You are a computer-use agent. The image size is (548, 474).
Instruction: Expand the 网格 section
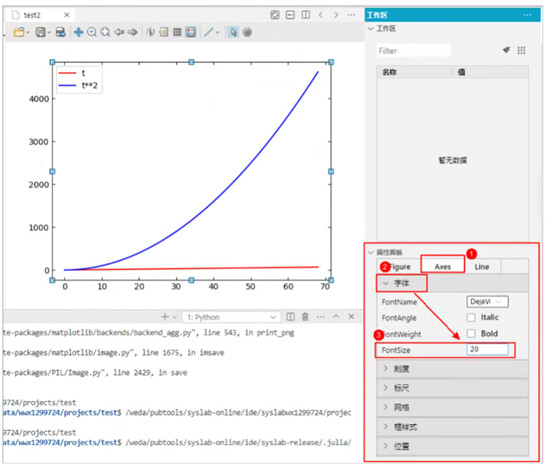point(453,407)
